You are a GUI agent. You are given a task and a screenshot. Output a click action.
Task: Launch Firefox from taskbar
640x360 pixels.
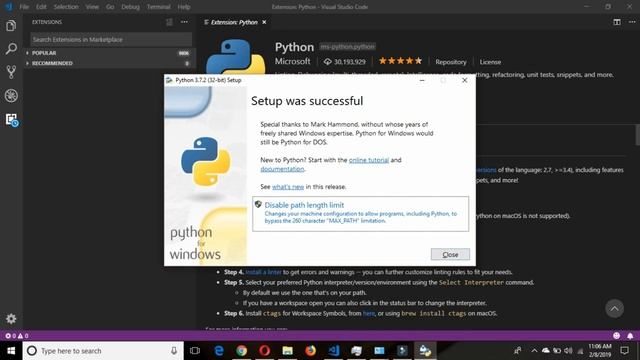[x=311, y=351]
